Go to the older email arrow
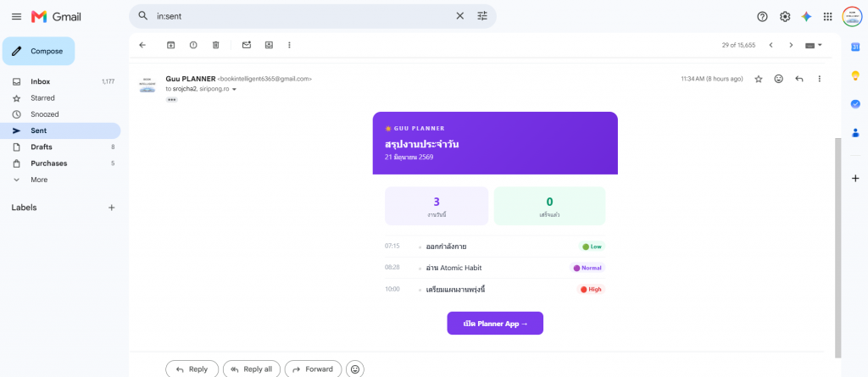 [x=791, y=45]
